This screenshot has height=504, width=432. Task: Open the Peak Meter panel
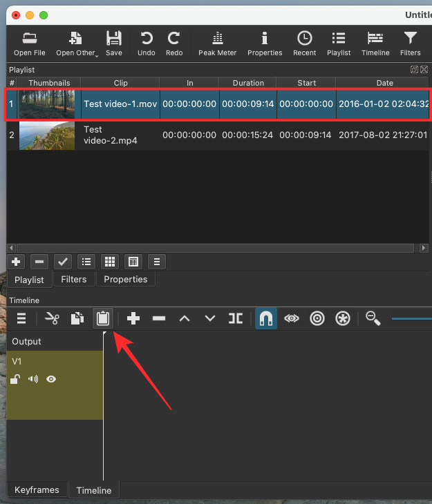pyautogui.click(x=217, y=43)
